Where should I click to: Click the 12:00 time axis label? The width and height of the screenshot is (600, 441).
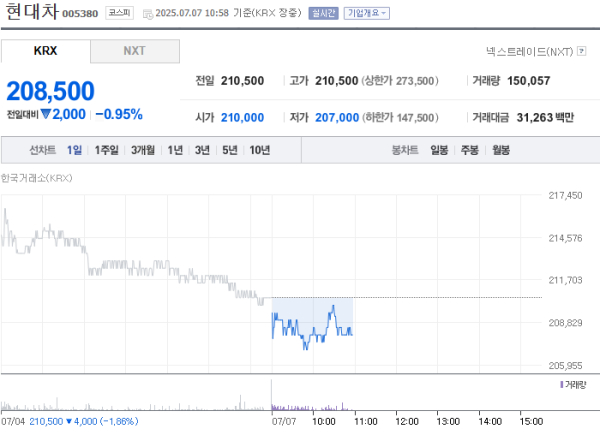407,421
